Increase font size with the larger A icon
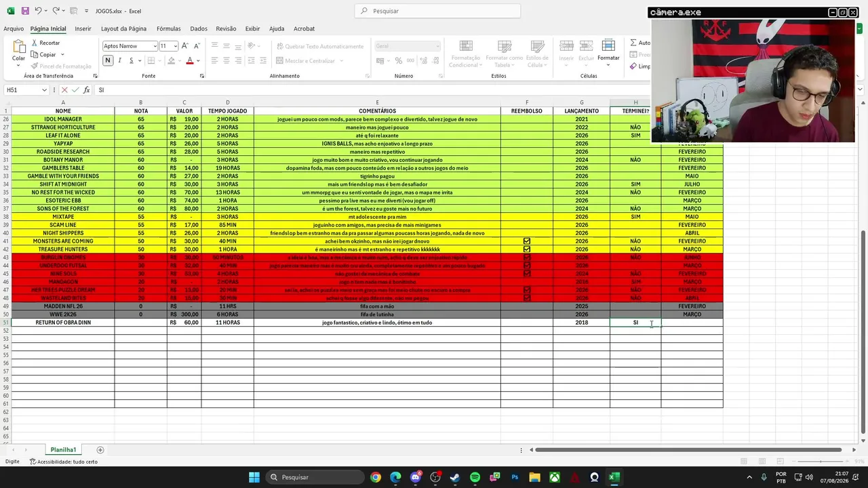The image size is (868, 488). [185, 46]
